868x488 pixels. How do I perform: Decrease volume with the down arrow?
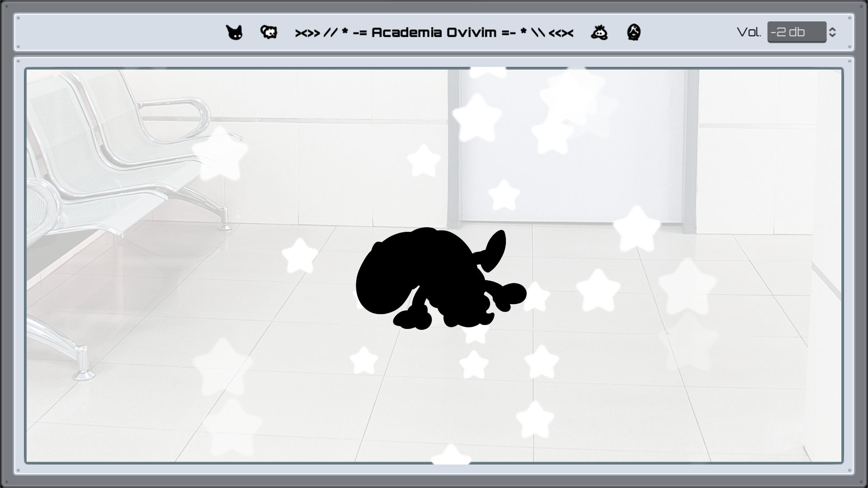[832, 36]
